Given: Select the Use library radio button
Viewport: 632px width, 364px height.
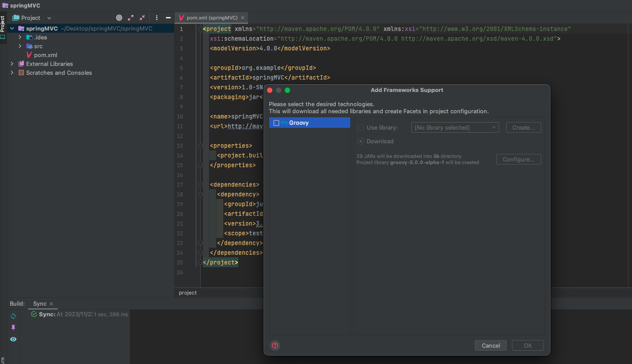Looking at the screenshot, I should tap(361, 127).
